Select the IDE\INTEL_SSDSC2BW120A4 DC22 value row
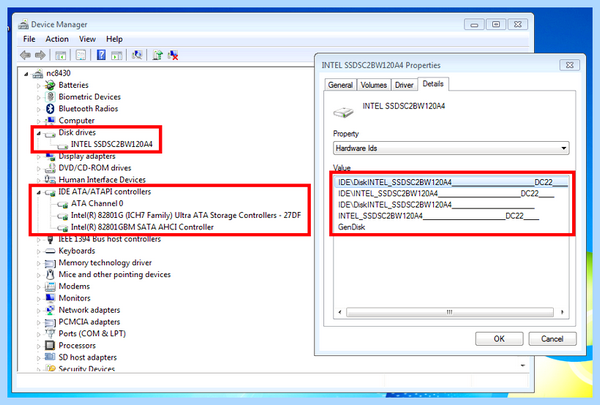The width and height of the screenshot is (600, 405). click(x=446, y=194)
